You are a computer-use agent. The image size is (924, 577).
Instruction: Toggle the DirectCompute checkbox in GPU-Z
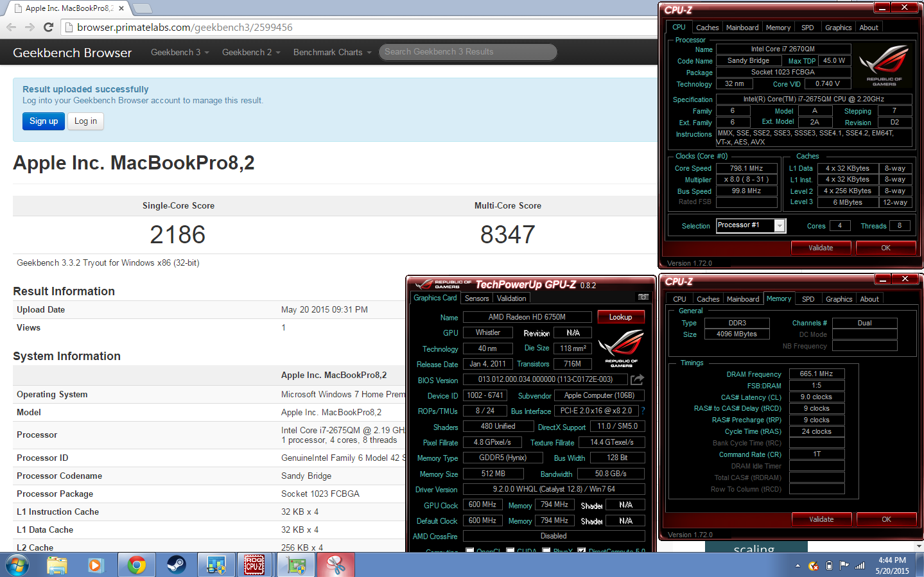[x=582, y=550]
